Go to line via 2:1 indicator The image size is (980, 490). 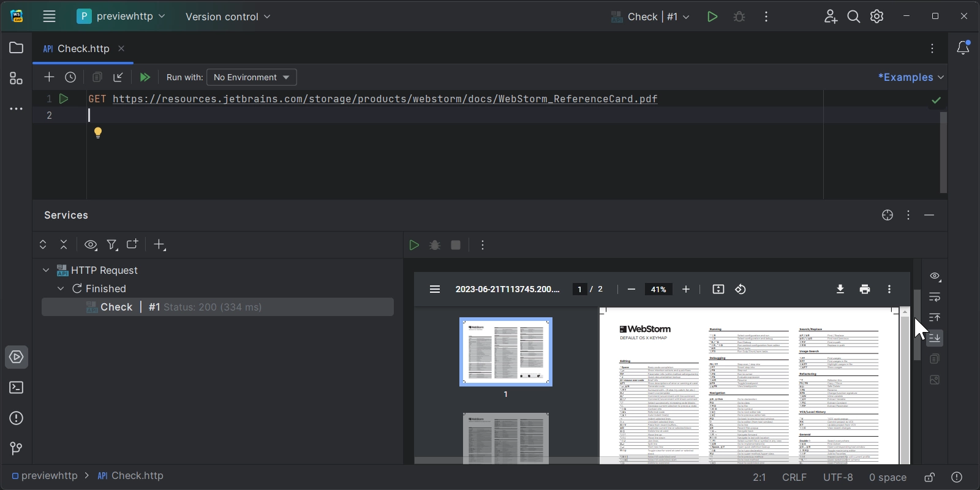tap(759, 477)
